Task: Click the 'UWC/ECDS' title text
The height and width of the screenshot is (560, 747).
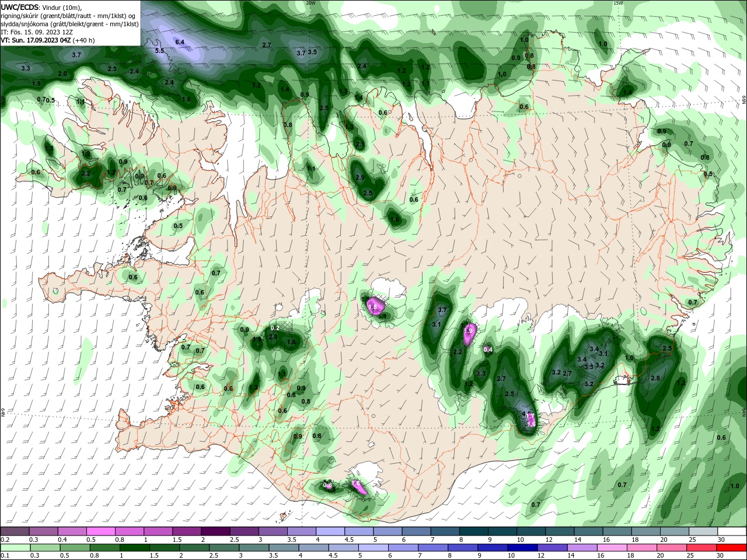Action: click(20, 7)
